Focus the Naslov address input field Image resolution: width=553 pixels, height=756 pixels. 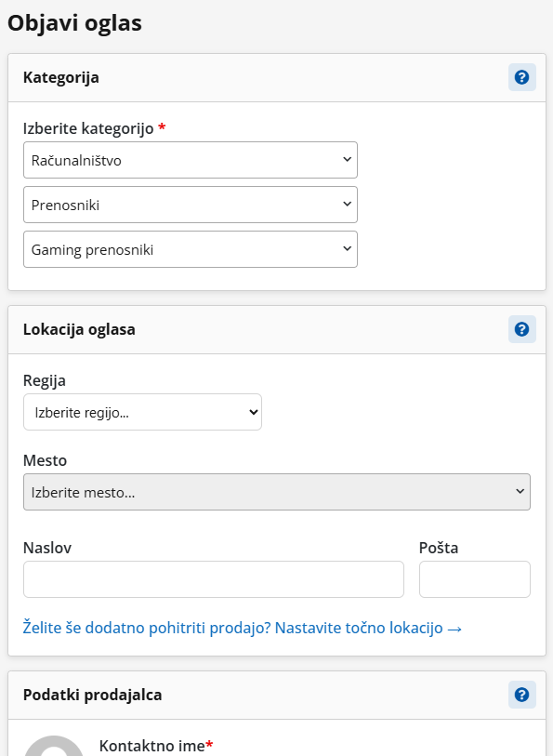click(214, 579)
